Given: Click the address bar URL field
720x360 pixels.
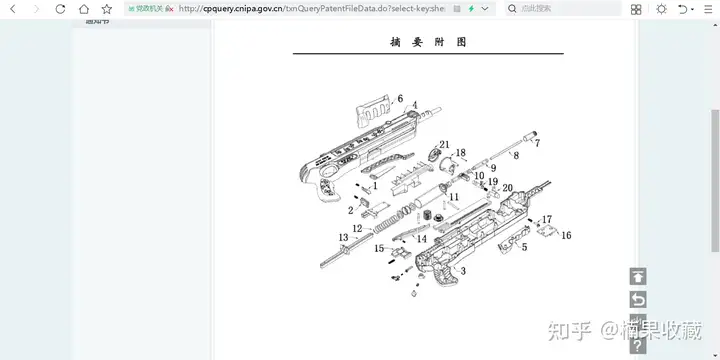Looking at the screenshot, I should point(311,9).
